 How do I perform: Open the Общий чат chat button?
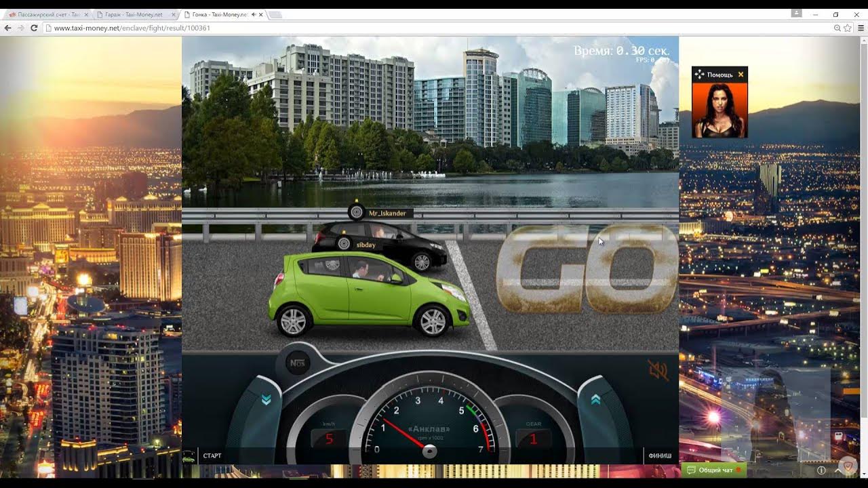[x=713, y=470]
